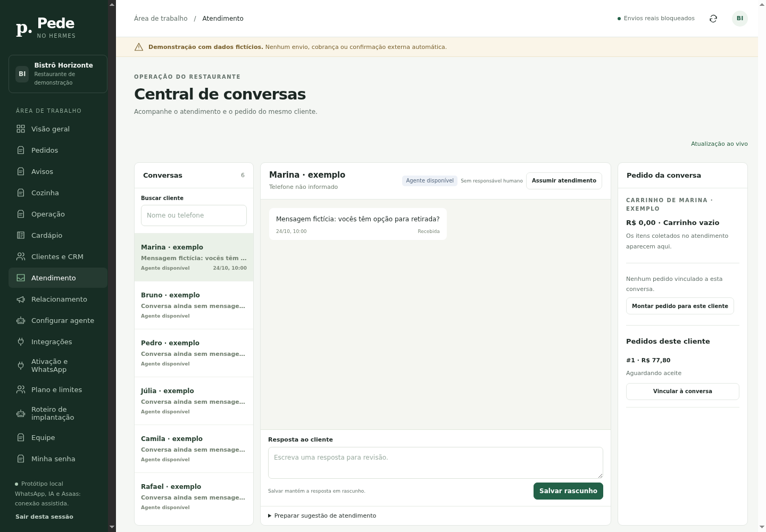Viewport: 766px width, 532px height.
Task: Click the Resposta ao cliente text area
Action: 436,463
